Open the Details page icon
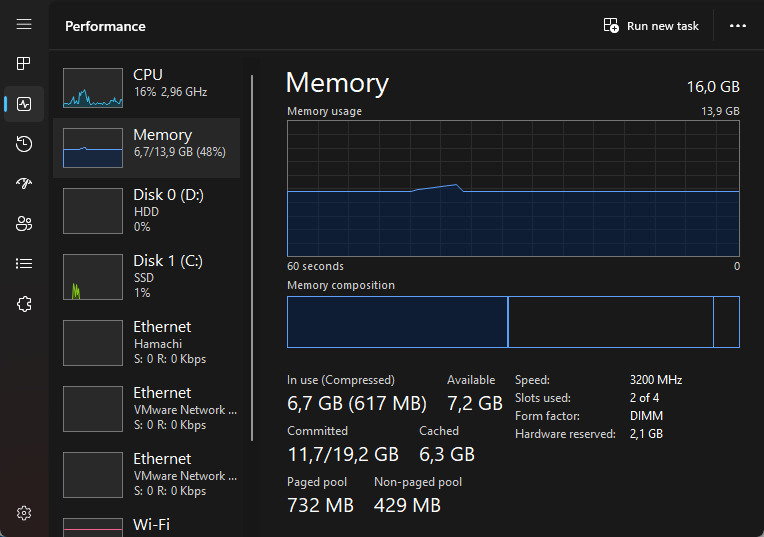Image resolution: width=764 pixels, height=537 pixels. pos(24,264)
